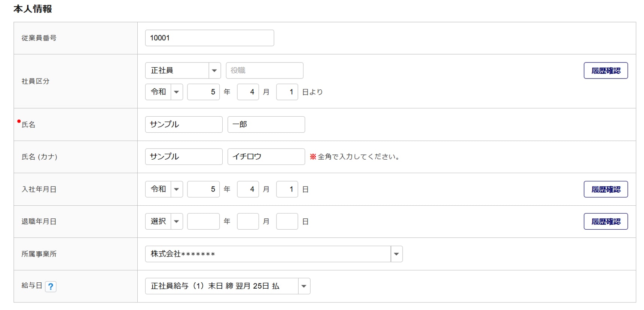This screenshot has height=310, width=644.
Task: Click the family name field in 氏名 row
Action: click(183, 124)
